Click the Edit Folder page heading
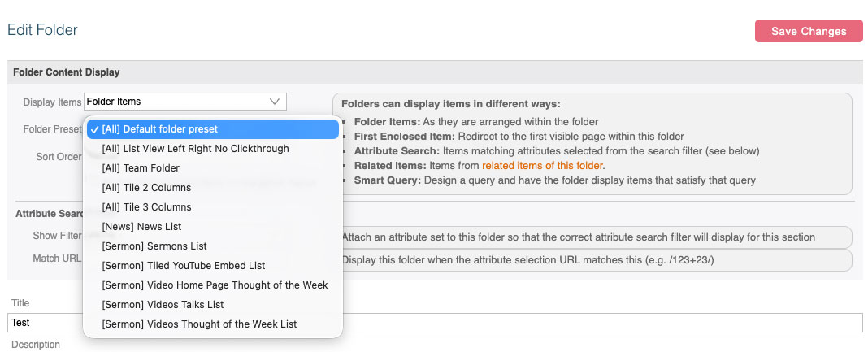Viewport: 868px width, 352px height. (x=42, y=30)
